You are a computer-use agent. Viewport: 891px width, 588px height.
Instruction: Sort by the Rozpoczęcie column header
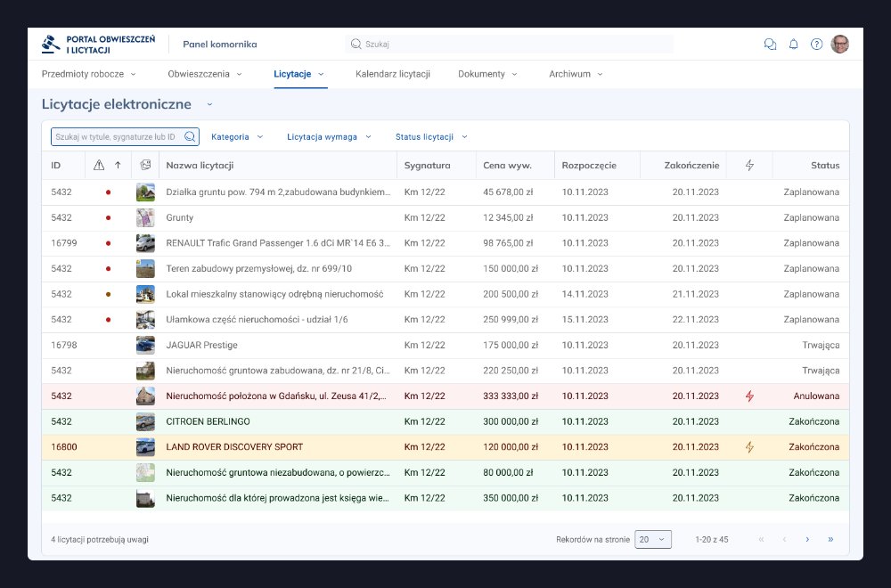(x=589, y=166)
